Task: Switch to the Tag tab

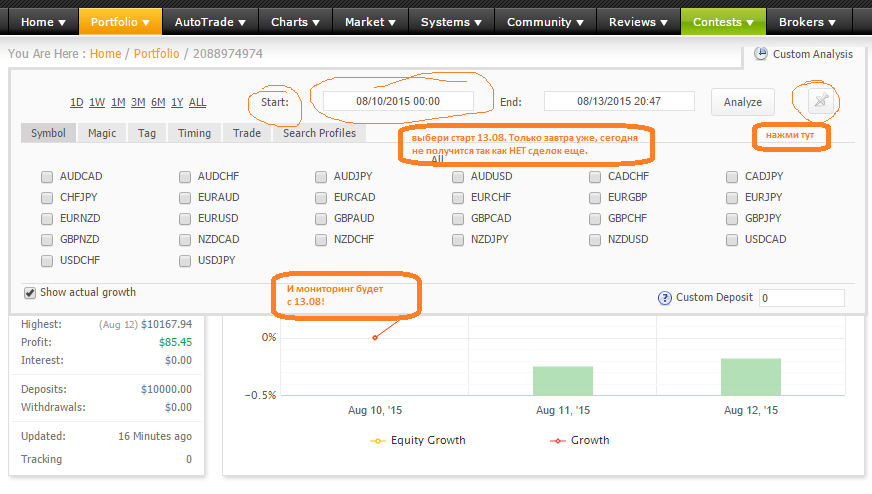Action: 147,133
